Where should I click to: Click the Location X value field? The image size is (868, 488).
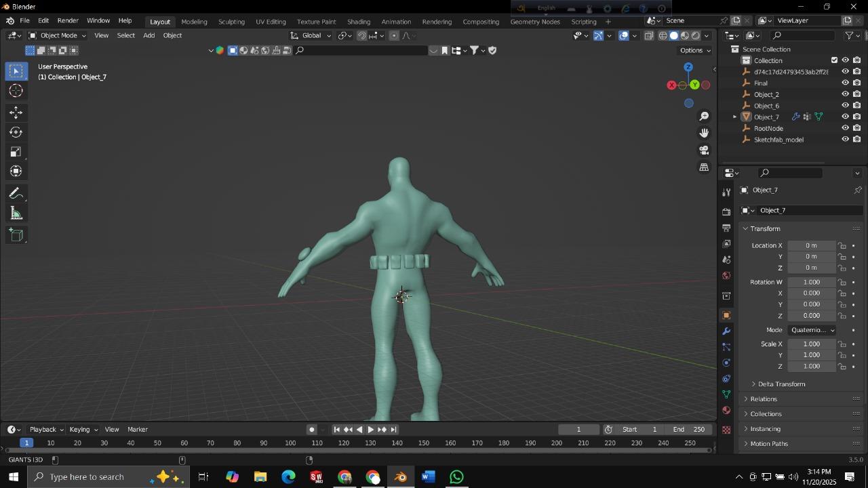click(x=811, y=245)
